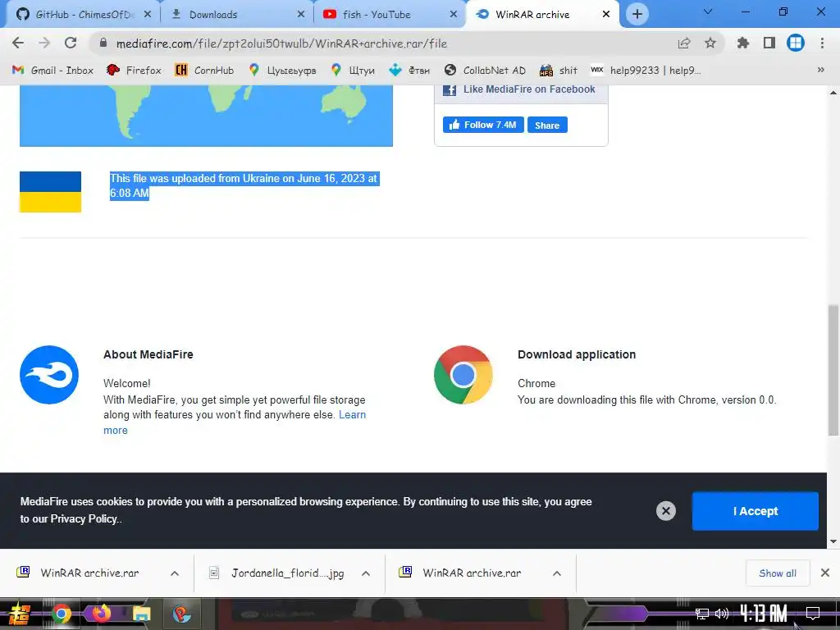Image resolution: width=840 pixels, height=630 pixels.
Task: Open the tab search chevron
Action: [708, 11]
